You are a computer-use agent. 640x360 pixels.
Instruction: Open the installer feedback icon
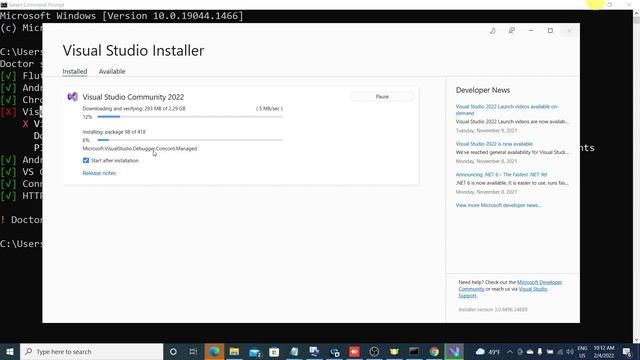pyautogui.click(x=511, y=31)
